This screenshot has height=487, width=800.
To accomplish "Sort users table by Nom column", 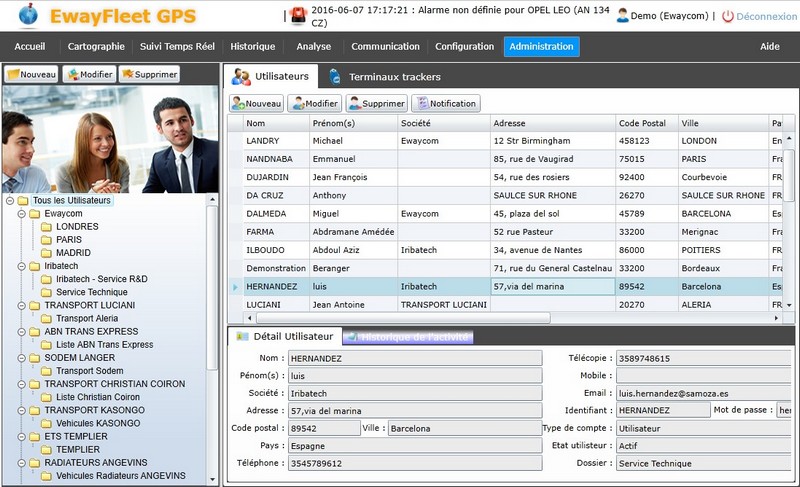I will click(x=276, y=123).
